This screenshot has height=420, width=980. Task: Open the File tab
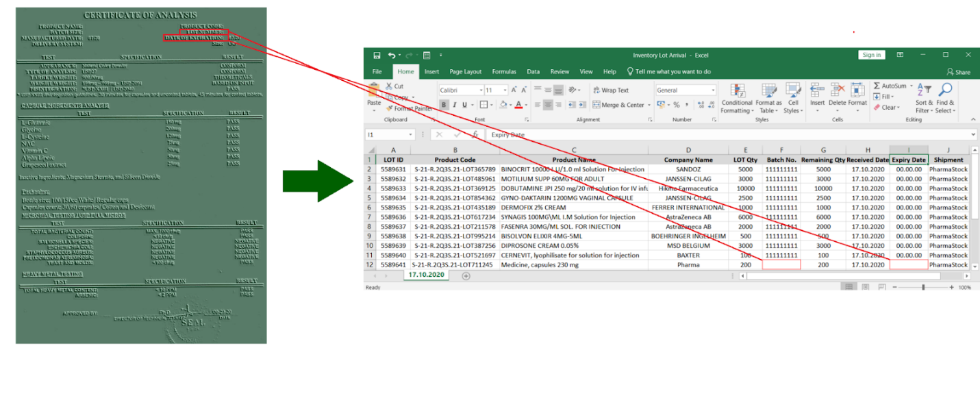pos(377,71)
